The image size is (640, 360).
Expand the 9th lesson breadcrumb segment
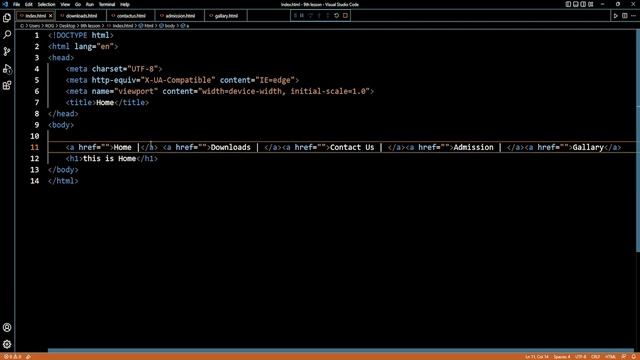click(90, 26)
